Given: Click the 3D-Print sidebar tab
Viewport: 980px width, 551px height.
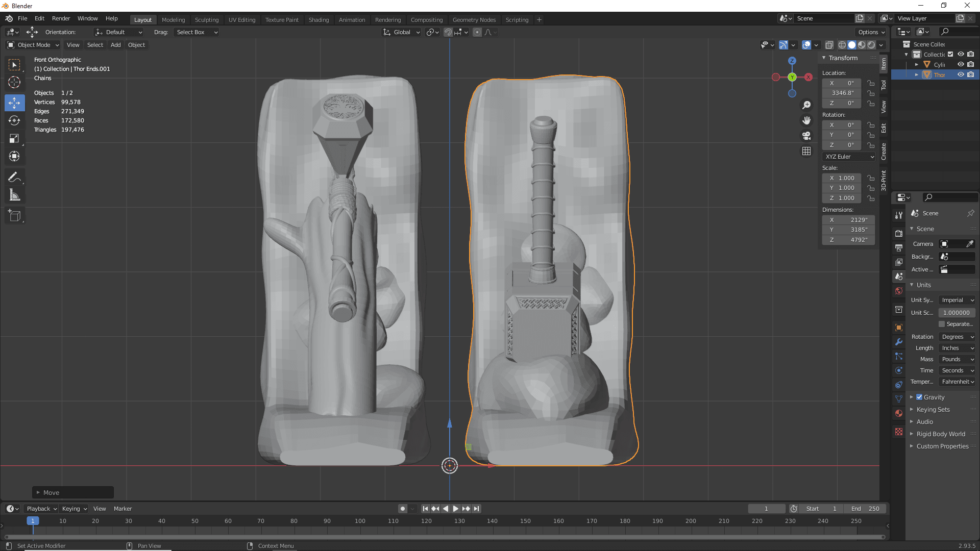Looking at the screenshot, I should coord(884,181).
